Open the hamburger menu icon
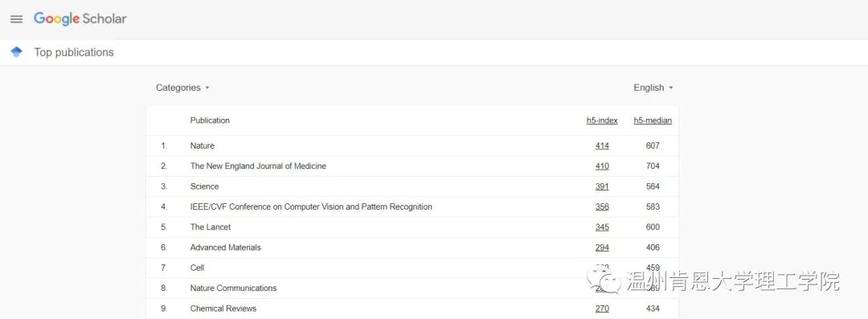The height and width of the screenshot is (319, 868). 17,18
